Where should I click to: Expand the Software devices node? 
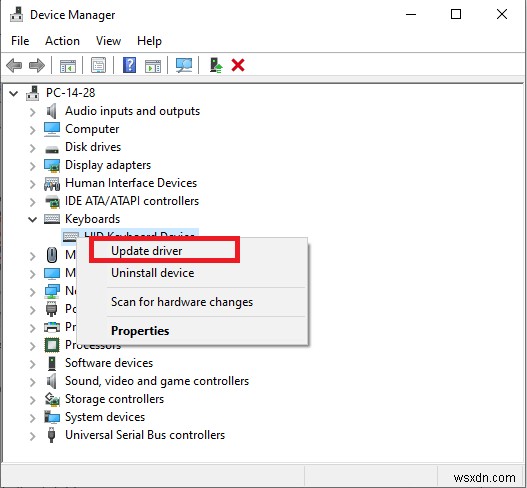pos(33,364)
